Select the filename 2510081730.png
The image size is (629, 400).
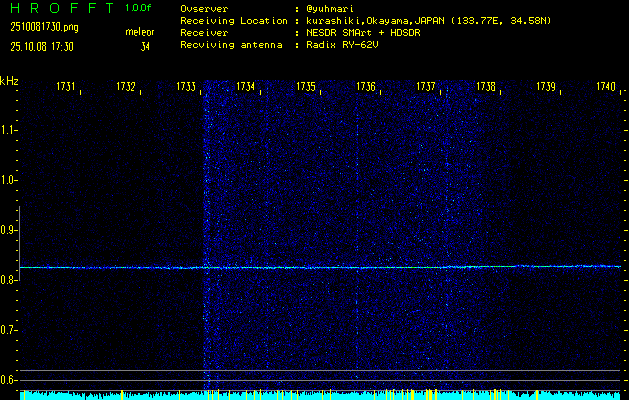45,27
